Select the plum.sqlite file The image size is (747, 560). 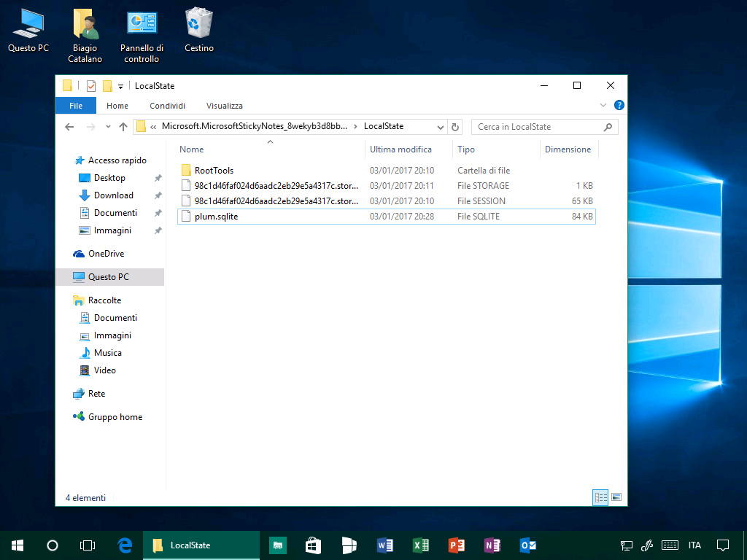click(x=217, y=217)
